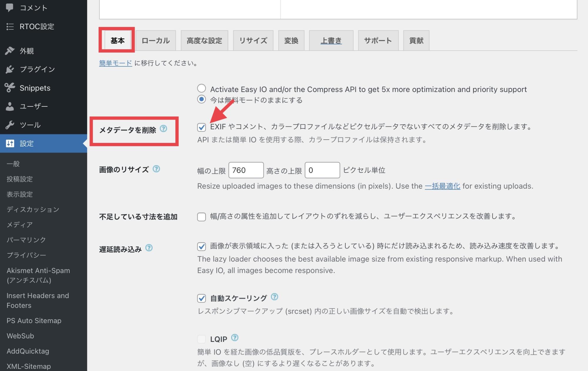Click the 設定 sliders icon
The width and height of the screenshot is (588, 371).
pos(10,143)
